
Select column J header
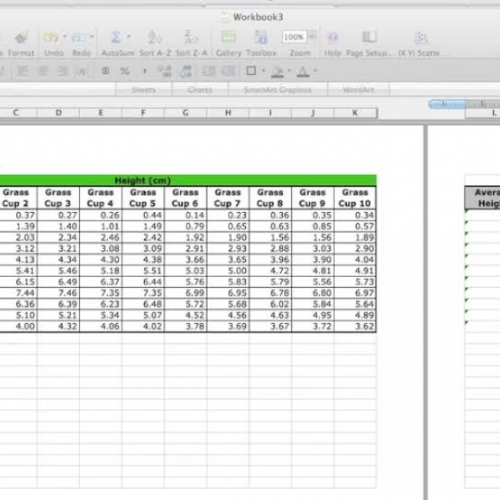(x=312, y=113)
